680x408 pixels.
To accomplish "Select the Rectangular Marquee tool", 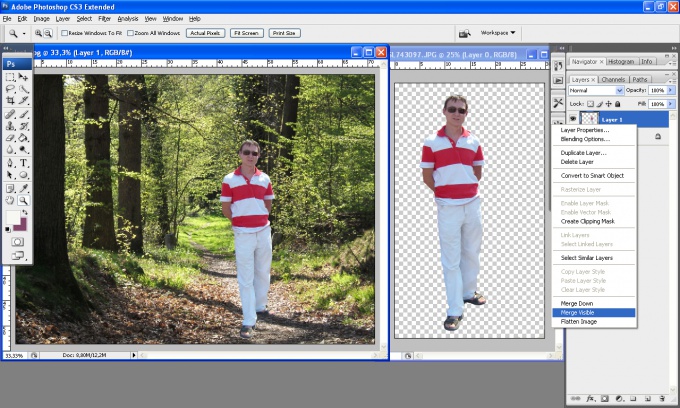I will (x=10, y=77).
